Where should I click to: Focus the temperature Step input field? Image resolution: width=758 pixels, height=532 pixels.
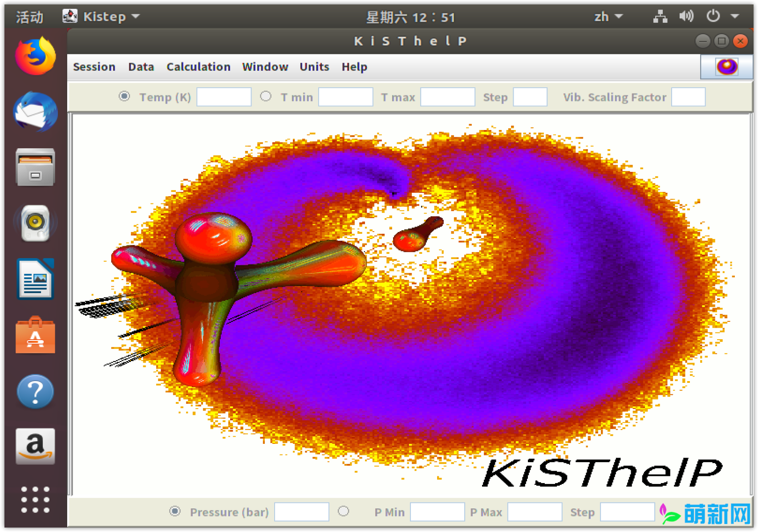pos(530,97)
